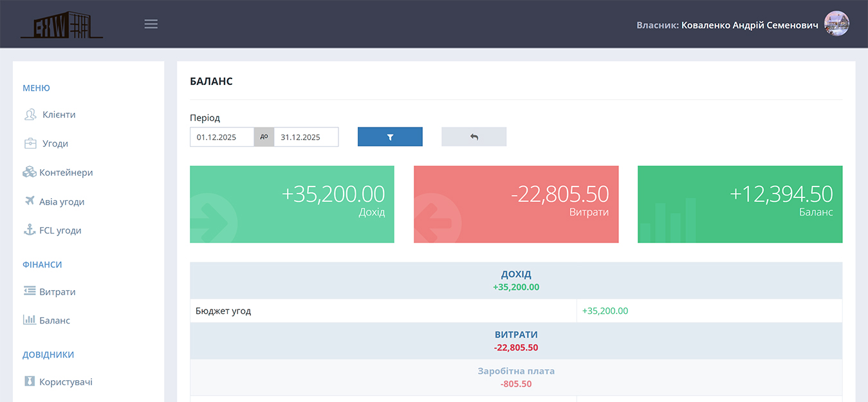Click the Угоди briefcase icon
Screen dimensions: 868x402
coord(30,143)
